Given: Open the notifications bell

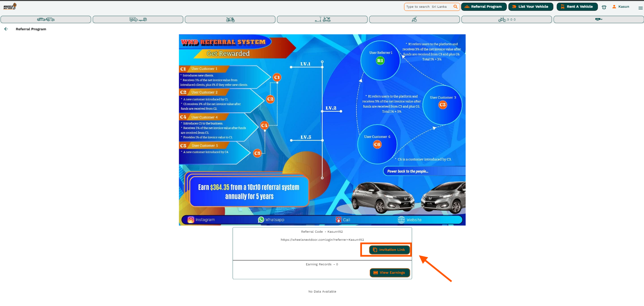Looking at the screenshot, I should 604,7.
